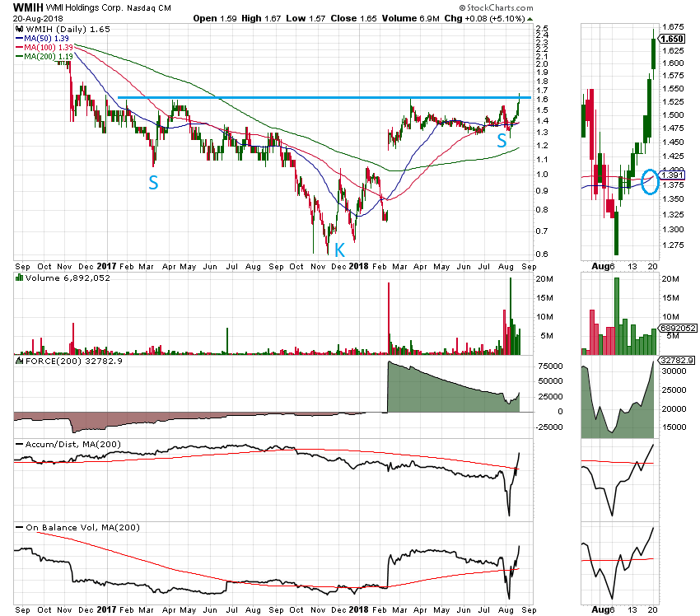Click the On Balance Vol, MA(200) label
The width and height of the screenshot is (700, 616).
click(82, 527)
